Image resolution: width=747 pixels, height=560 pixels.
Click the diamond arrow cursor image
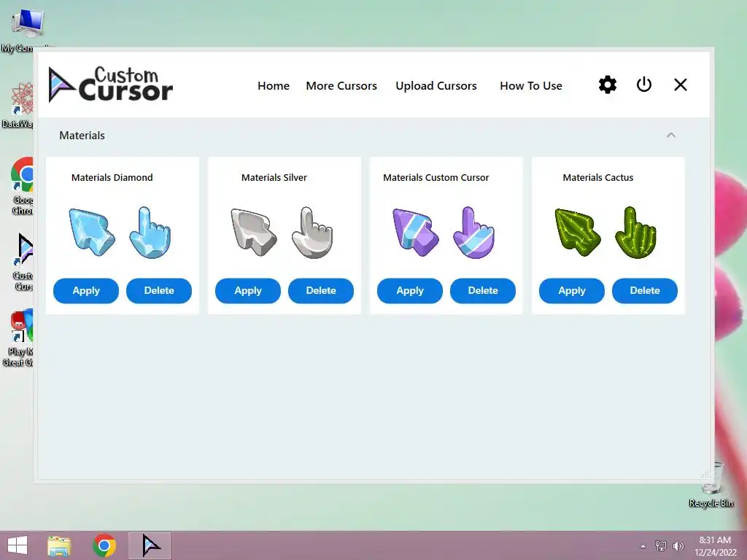point(91,232)
